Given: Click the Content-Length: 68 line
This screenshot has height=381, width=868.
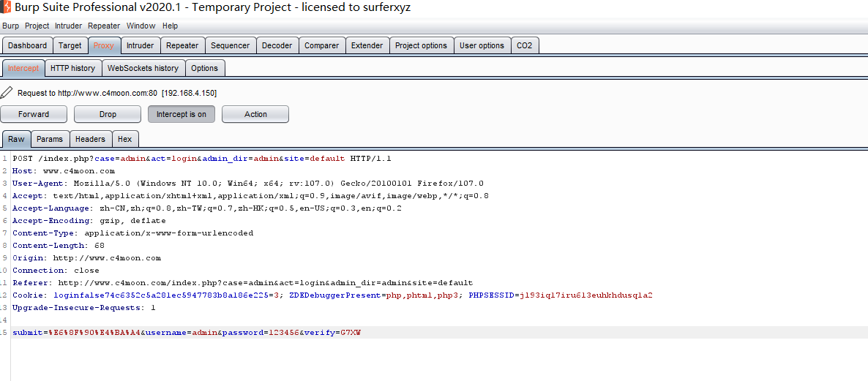Looking at the screenshot, I should (59, 246).
